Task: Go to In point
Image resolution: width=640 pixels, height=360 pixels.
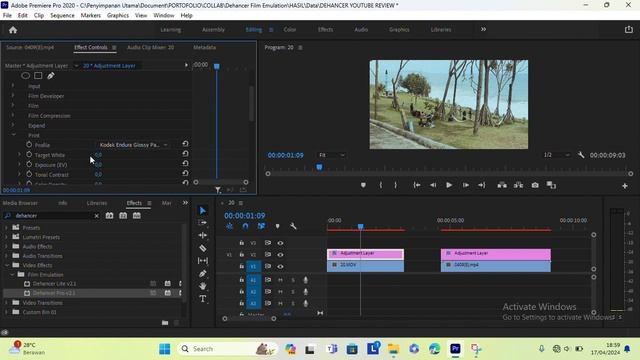Action: pyautogui.click(x=416, y=185)
